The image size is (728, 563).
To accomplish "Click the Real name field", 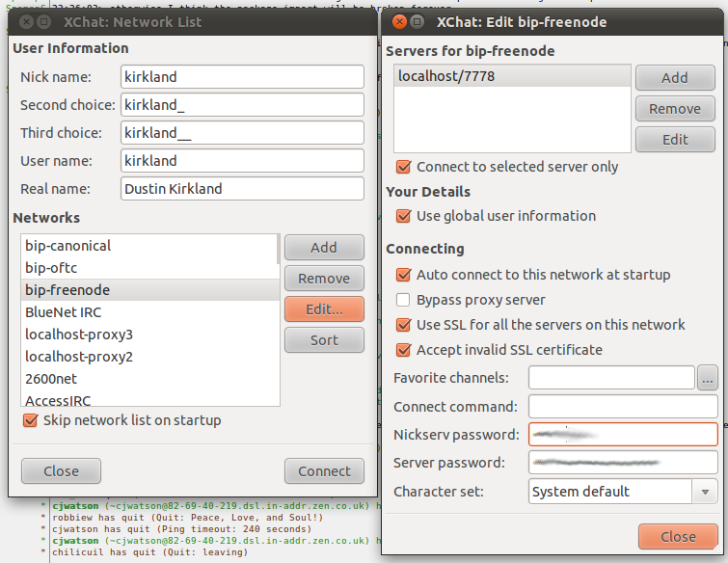I will 242,189.
